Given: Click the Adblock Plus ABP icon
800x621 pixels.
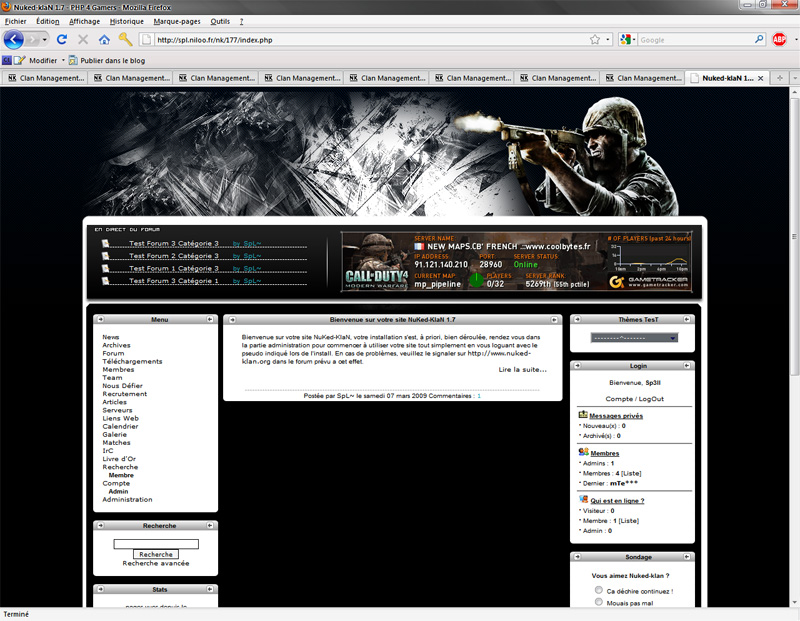Looking at the screenshot, I should 779,40.
